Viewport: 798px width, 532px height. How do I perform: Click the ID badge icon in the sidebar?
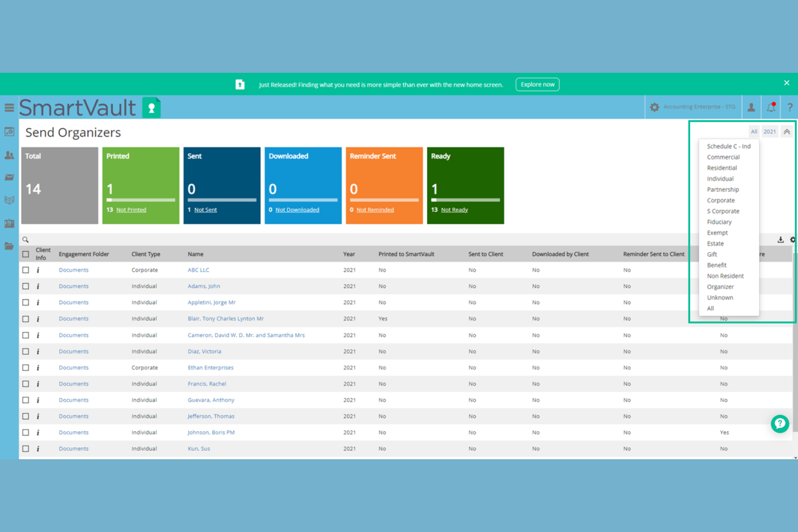pyautogui.click(x=9, y=222)
